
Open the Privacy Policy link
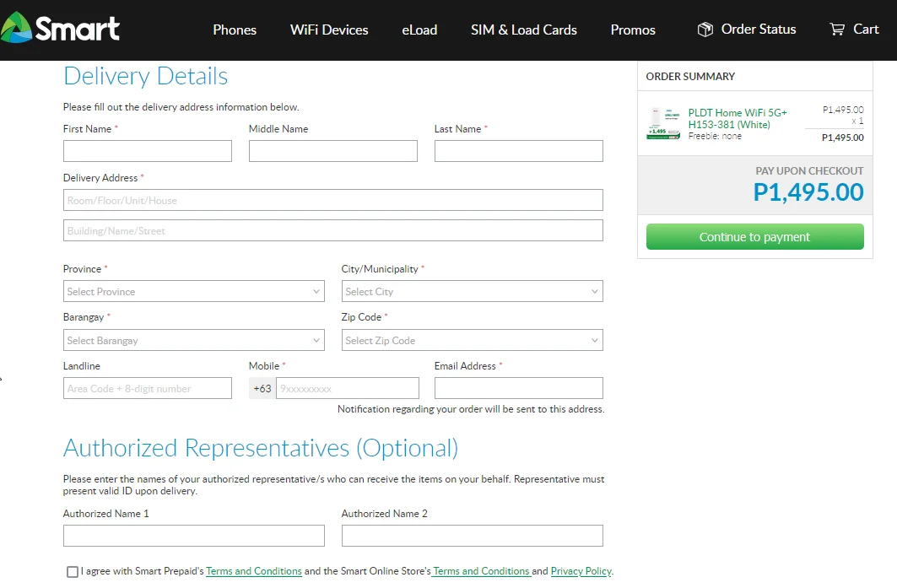(x=581, y=571)
